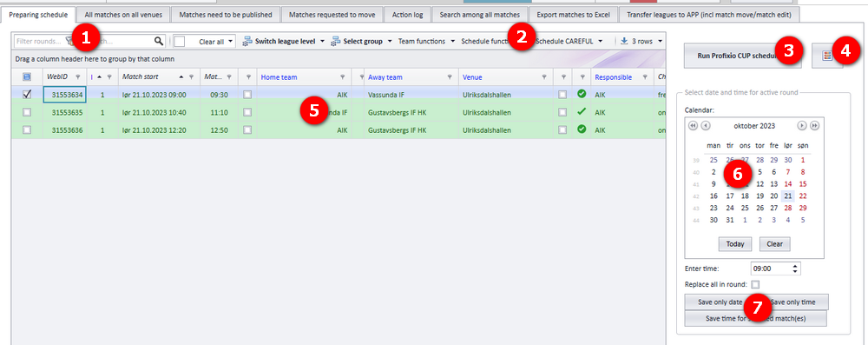Image resolution: width=868 pixels, height=345 pixels.
Task: Go to previous month in calendar
Action: [x=705, y=126]
